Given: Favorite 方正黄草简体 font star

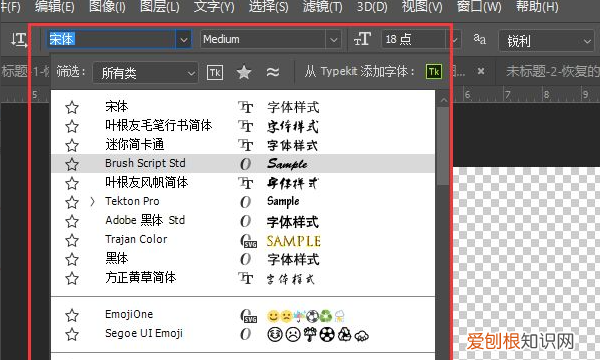Looking at the screenshot, I should 72,278.
